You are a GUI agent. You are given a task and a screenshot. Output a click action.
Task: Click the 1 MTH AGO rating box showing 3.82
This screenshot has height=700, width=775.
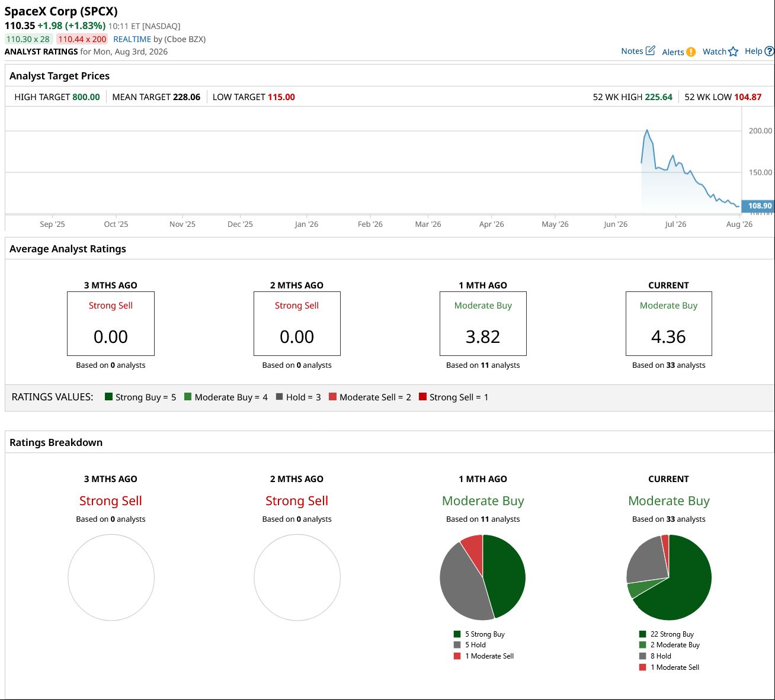(483, 323)
